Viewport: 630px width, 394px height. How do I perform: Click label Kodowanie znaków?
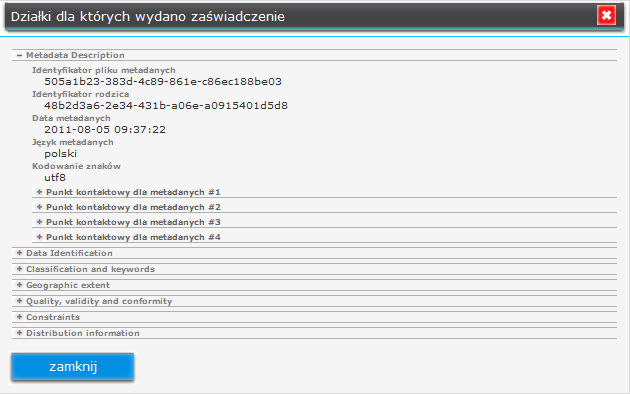76,166
